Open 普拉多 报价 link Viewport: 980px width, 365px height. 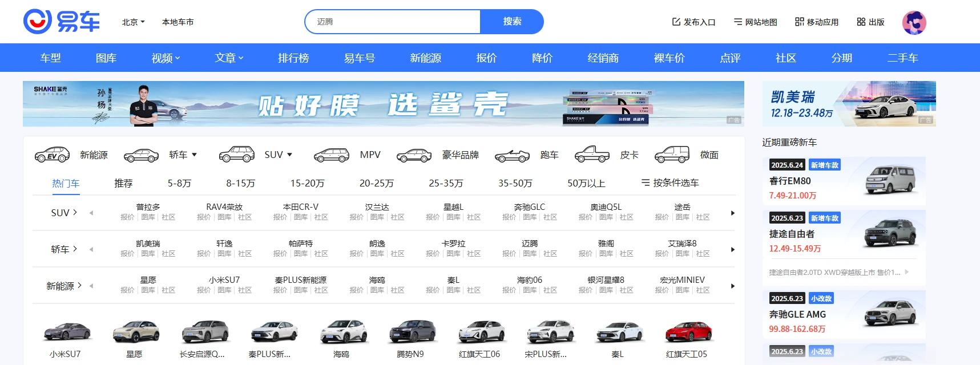[127, 217]
